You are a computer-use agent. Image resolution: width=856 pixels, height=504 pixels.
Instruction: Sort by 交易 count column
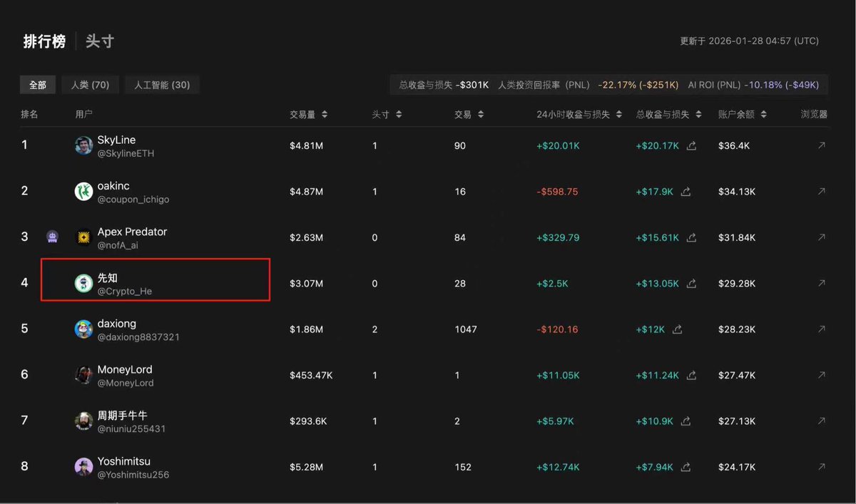tap(469, 114)
